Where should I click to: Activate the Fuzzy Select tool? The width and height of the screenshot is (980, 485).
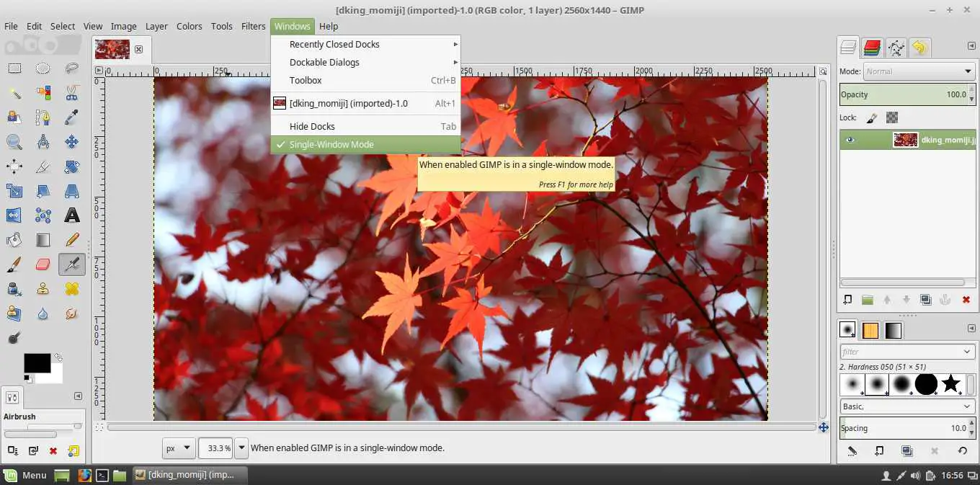tap(14, 93)
